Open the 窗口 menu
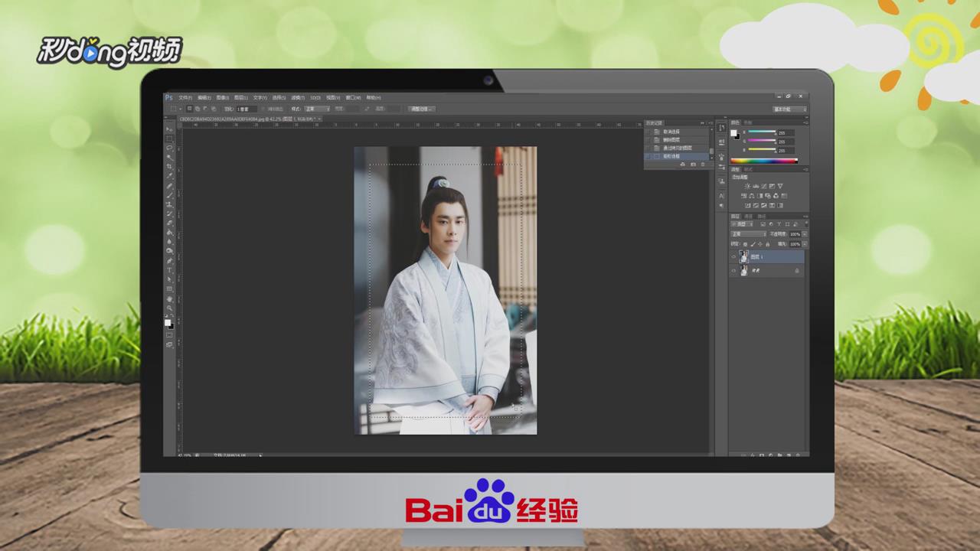Screen dimensions: 980x551 [x=353, y=97]
